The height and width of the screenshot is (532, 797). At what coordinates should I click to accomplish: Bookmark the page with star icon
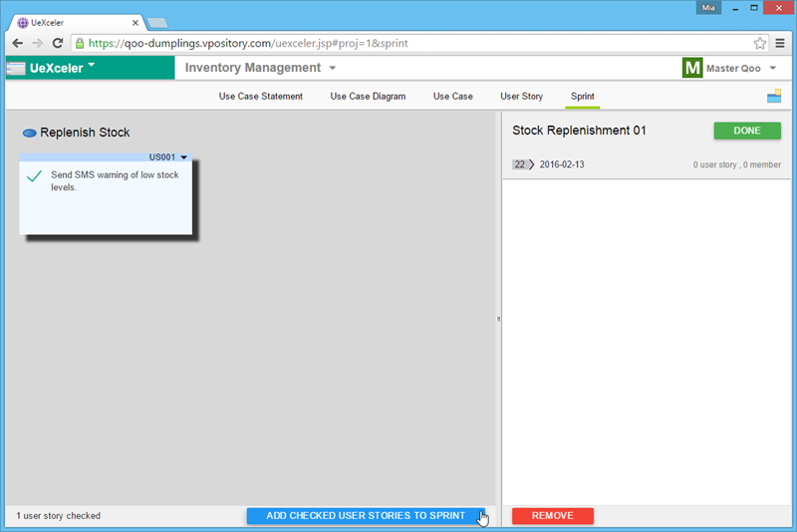tap(760, 43)
